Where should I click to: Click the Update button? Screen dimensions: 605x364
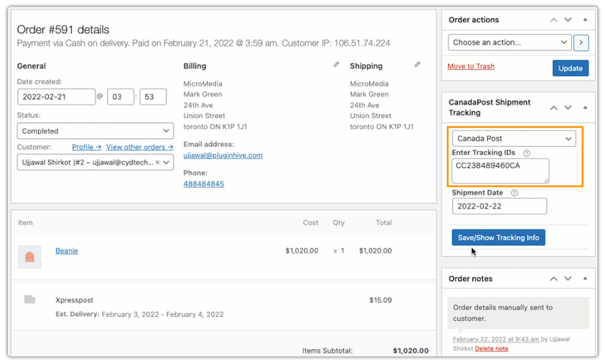point(571,68)
